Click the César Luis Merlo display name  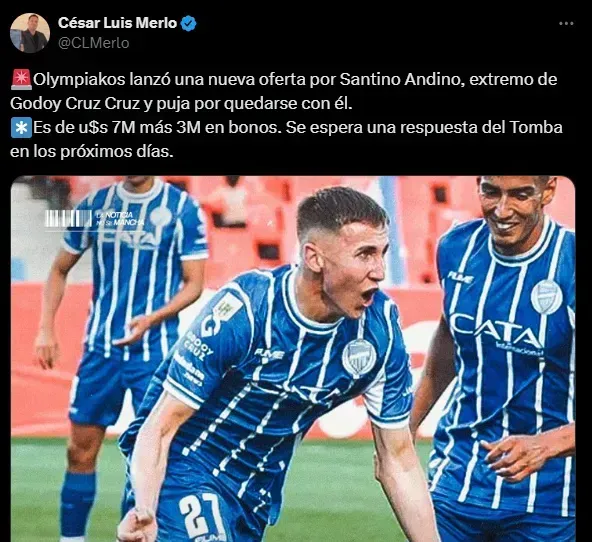117,23
